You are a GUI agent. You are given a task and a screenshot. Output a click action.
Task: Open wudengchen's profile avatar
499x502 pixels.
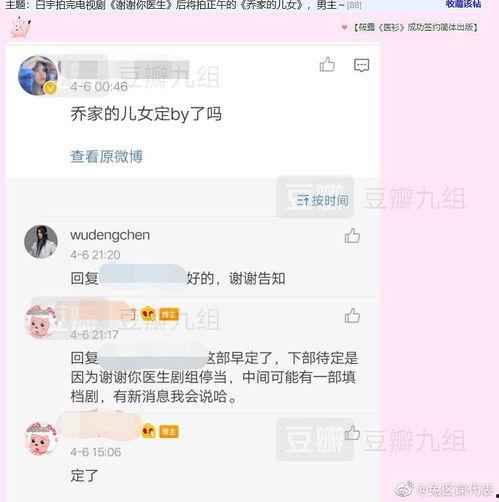pyautogui.click(x=41, y=242)
